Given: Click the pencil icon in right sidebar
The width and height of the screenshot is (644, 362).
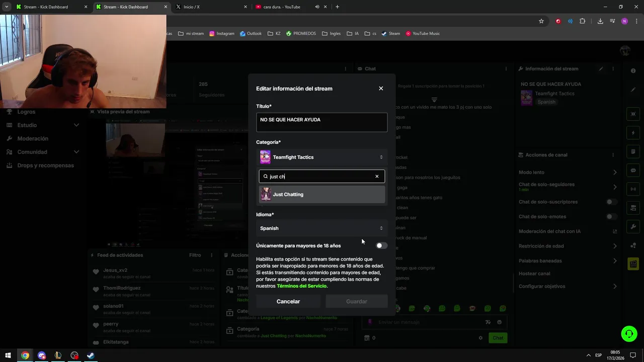Looking at the screenshot, I should coord(633,89).
